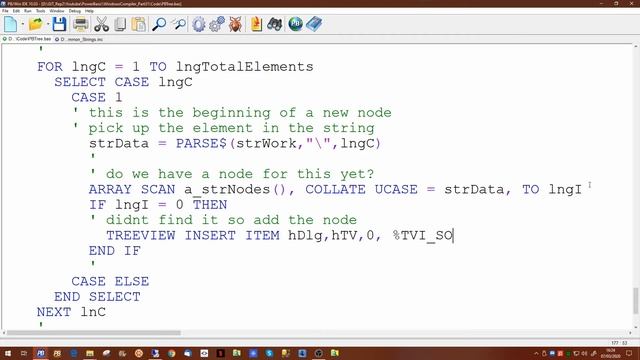Screen dimensions: 640x360
Task: Open the Edit menu
Action: pos(16,11)
